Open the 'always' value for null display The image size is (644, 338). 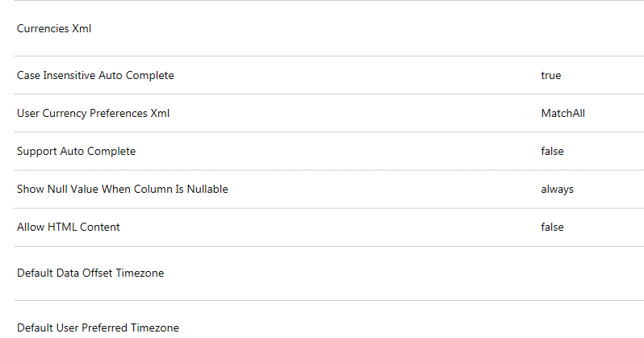(x=557, y=190)
